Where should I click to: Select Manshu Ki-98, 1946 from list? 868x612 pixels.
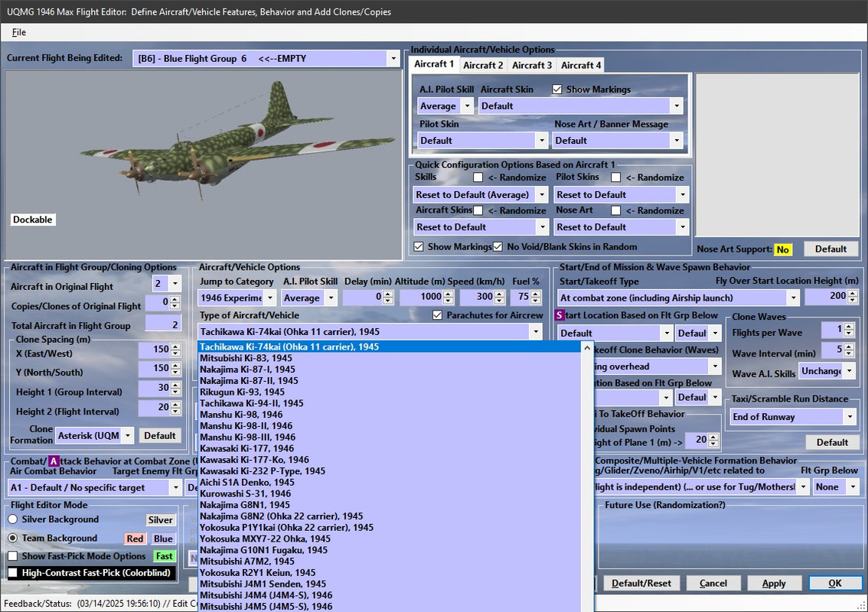coord(389,415)
